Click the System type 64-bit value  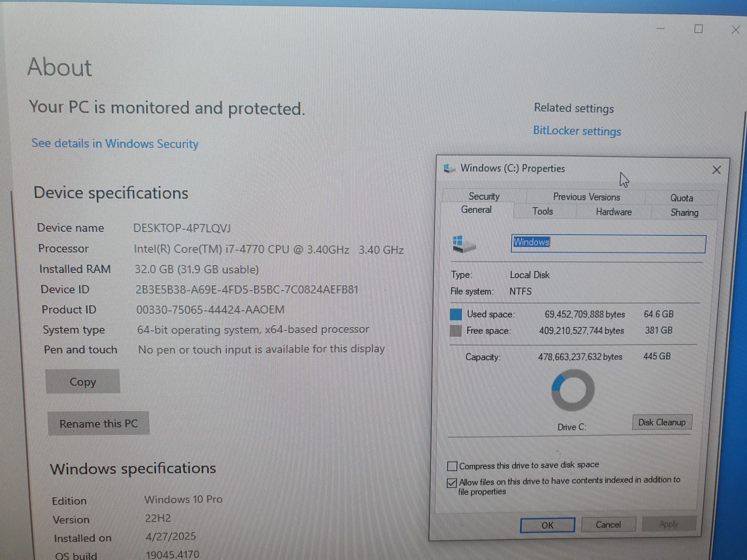tap(253, 329)
